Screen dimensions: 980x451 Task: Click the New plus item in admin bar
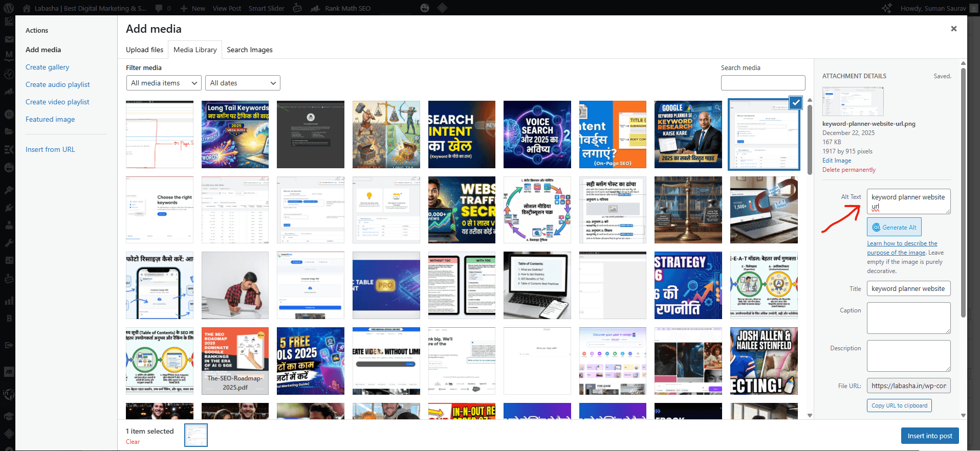click(x=193, y=8)
